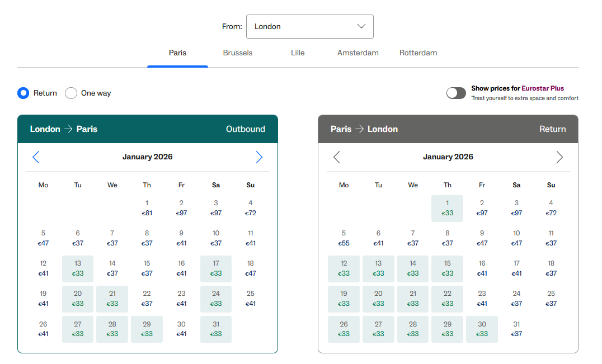Open the 'From: London' city dropdown
602x364 pixels.
coord(310,26)
